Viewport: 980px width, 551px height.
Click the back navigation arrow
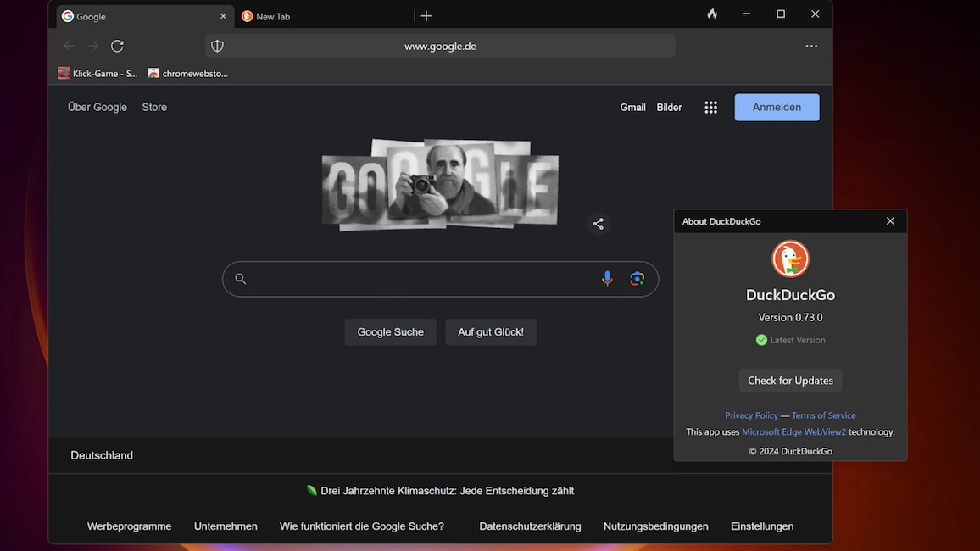69,46
